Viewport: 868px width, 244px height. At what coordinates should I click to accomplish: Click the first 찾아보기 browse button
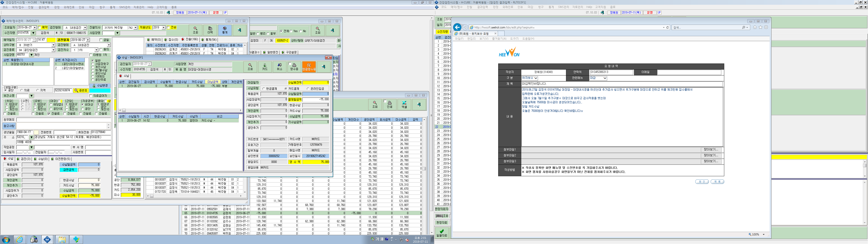coord(711,150)
